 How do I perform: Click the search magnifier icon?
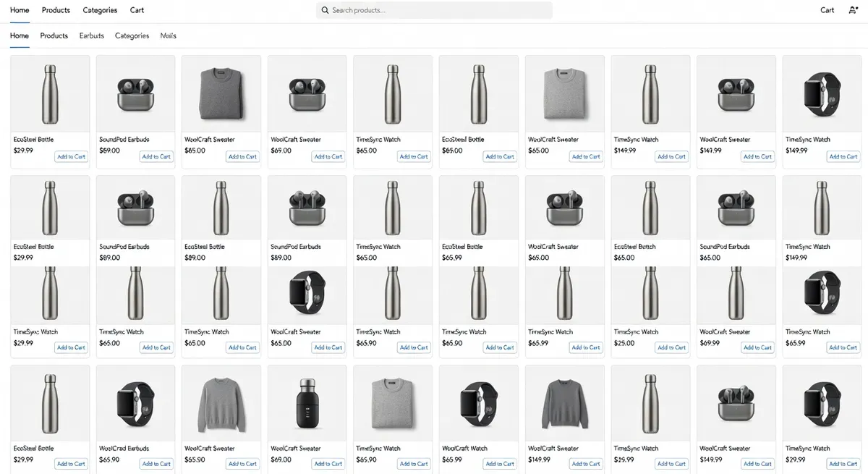pos(325,10)
